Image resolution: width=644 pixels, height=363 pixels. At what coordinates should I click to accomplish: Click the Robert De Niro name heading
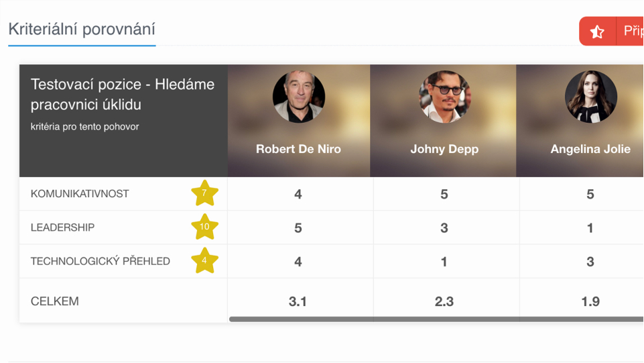coord(298,149)
